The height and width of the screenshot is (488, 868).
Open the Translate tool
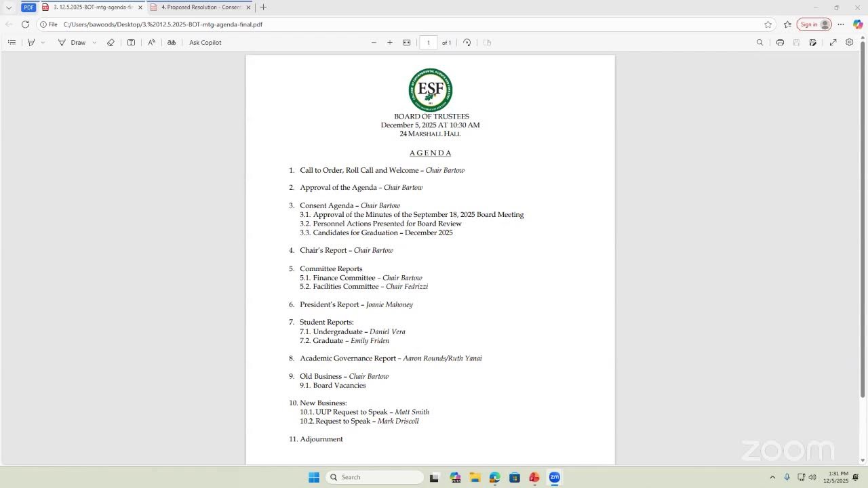(172, 42)
